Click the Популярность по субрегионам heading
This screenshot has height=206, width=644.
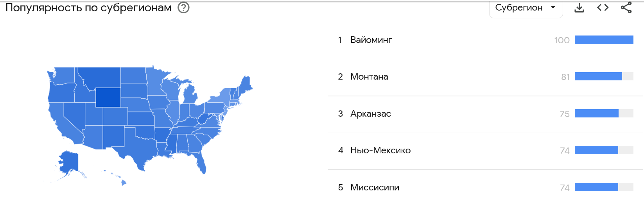point(88,8)
